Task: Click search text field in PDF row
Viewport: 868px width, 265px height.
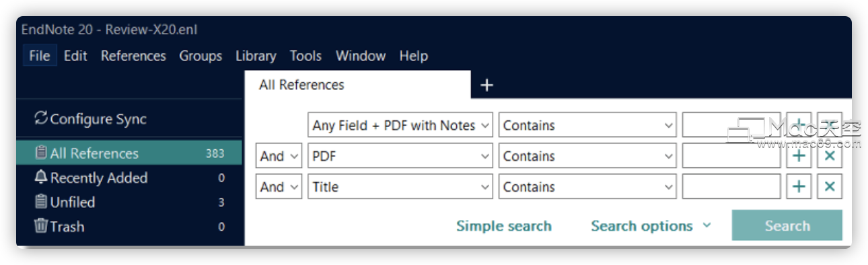Action: pyautogui.click(x=731, y=156)
